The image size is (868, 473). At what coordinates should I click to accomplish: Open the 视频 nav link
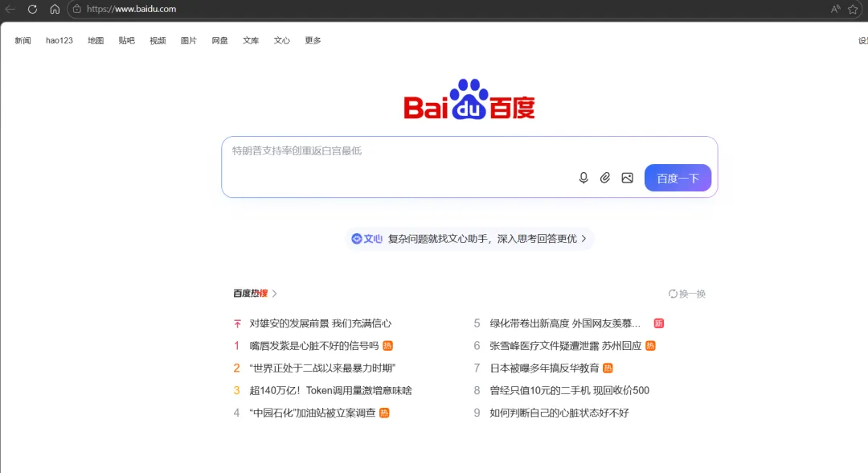pos(158,40)
